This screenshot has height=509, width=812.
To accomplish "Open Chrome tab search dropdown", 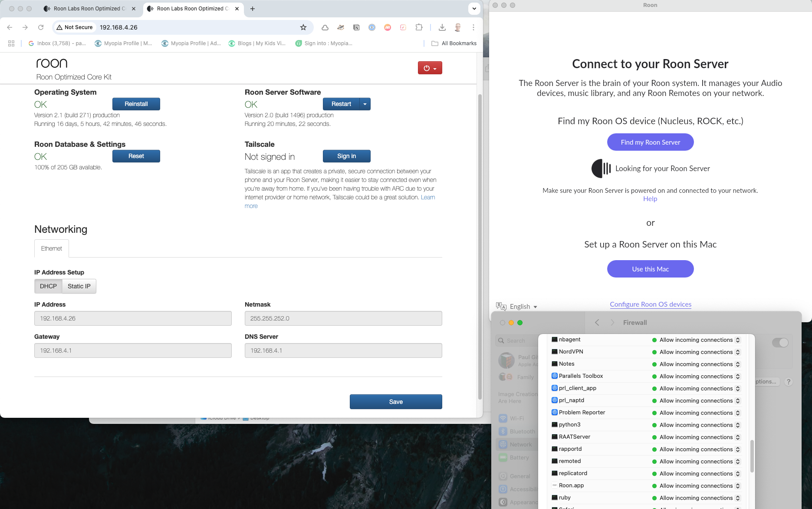I will [474, 9].
